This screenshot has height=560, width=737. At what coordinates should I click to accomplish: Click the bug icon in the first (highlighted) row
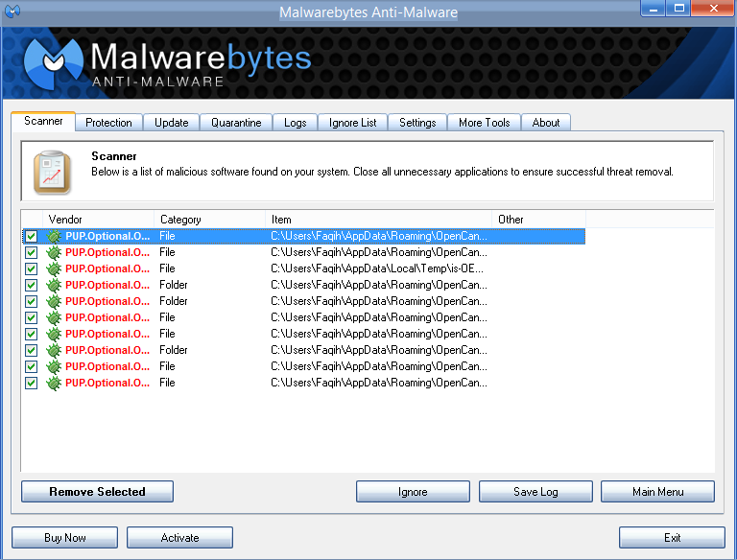point(54,236)
